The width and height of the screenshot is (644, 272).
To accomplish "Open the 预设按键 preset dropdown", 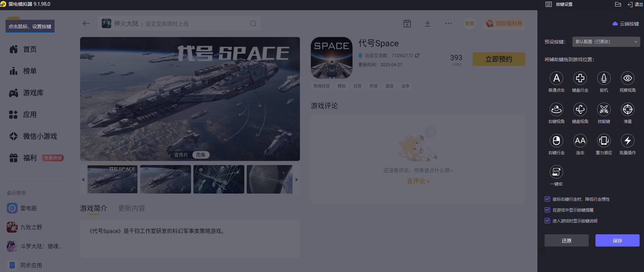I will click(x=606, y=42).
